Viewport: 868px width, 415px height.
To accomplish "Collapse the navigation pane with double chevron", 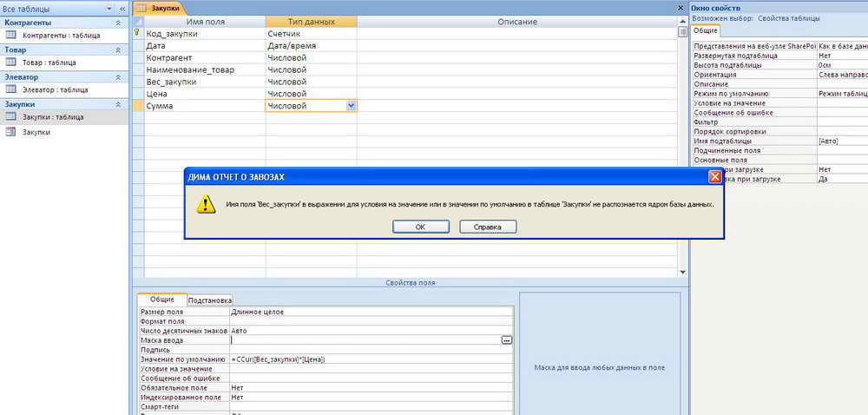I will [x=122, y=9].
